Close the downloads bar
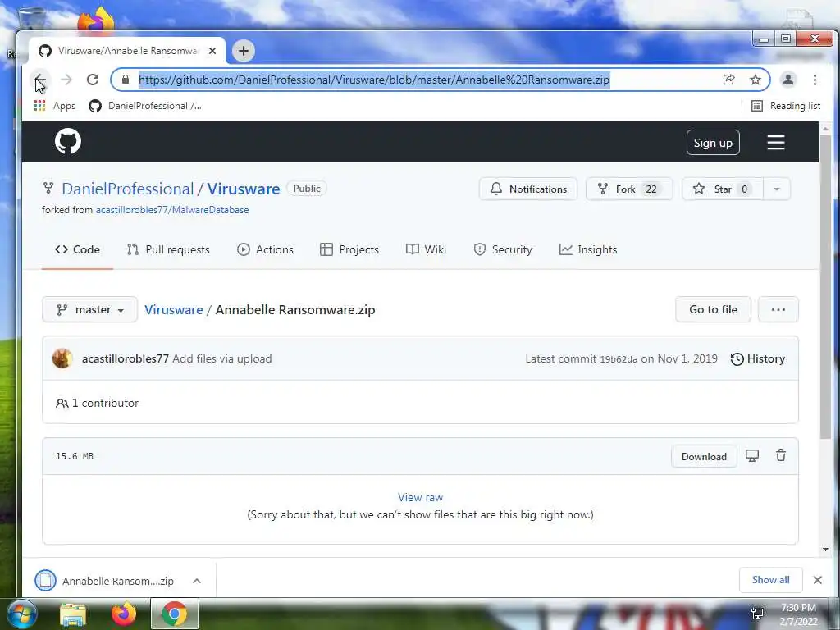This screenshot has height=630, width=840. click(x=818, y=580)
